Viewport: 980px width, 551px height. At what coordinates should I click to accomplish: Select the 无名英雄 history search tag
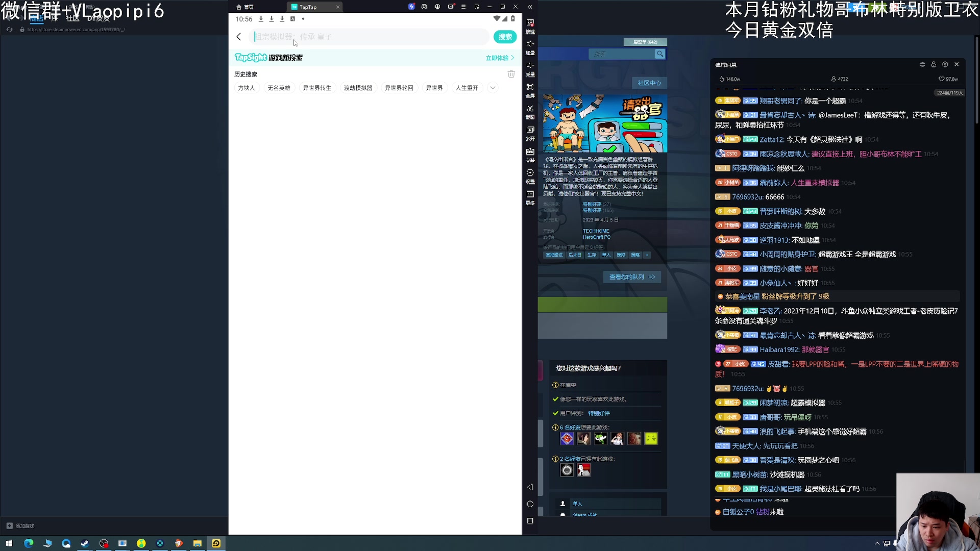tap(279, 88)
